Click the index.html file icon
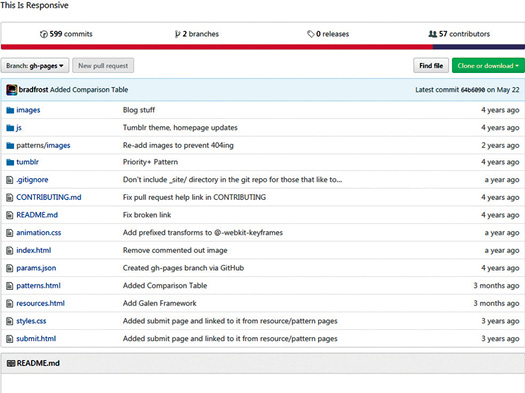525x393 pixels. click(x=10, y=251)
